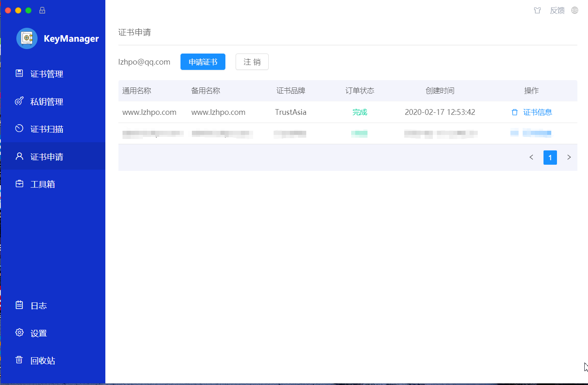This screenshot has width=588, height=385.
Task: Click the lock icon in title bar
Action: [x=42, y=10]
